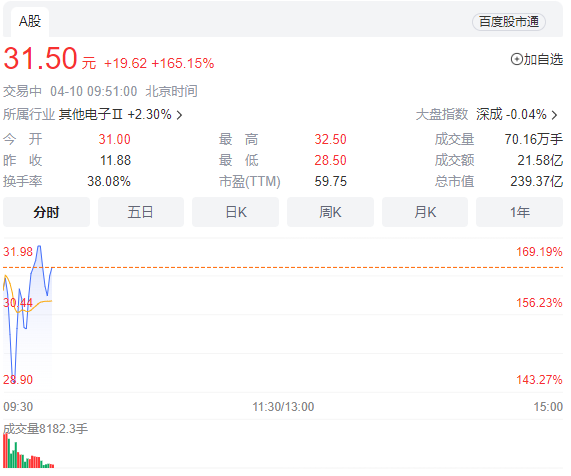The width and height of the screenshot is (571, 476).
Task: Open the 其他电子II industry link
Action: click(90, 114)
